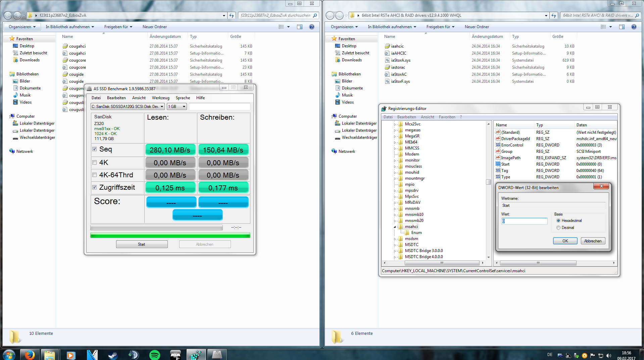The image size is (644, 360).
Task: Open Downloads in the left Explorer sidebar
Action: click(30, 60)
